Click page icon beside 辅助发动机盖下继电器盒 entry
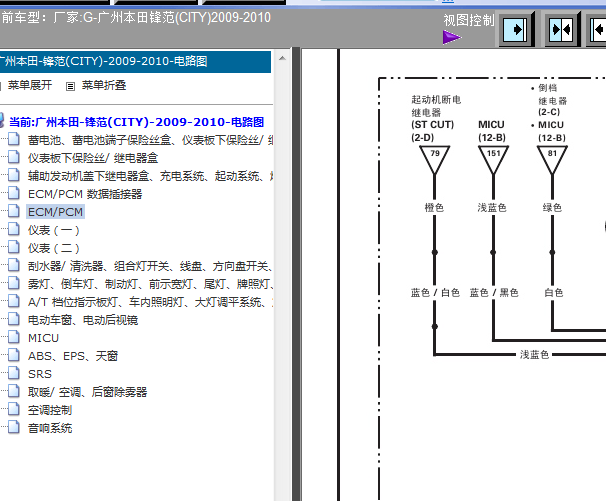The height and width of the screenshot is (501, 606). pos(14,176)
